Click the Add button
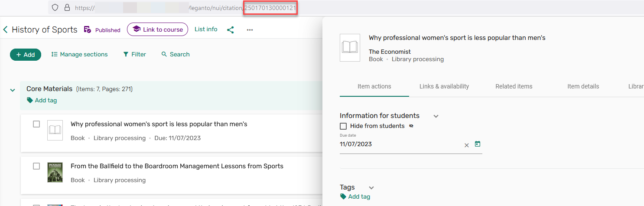The height and width of the screenshot is (206, 644). click(26, 55)
